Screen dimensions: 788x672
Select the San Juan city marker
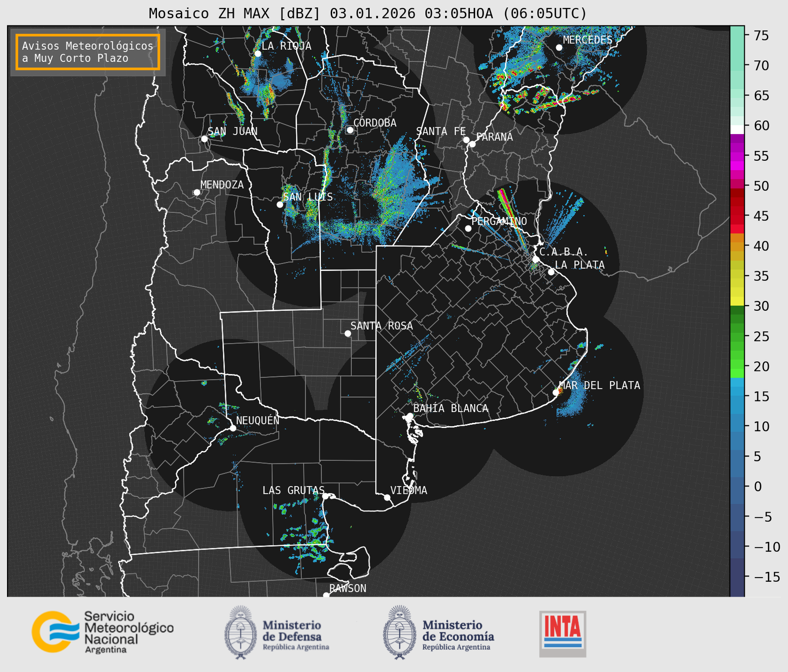click(x=204, y=139)
